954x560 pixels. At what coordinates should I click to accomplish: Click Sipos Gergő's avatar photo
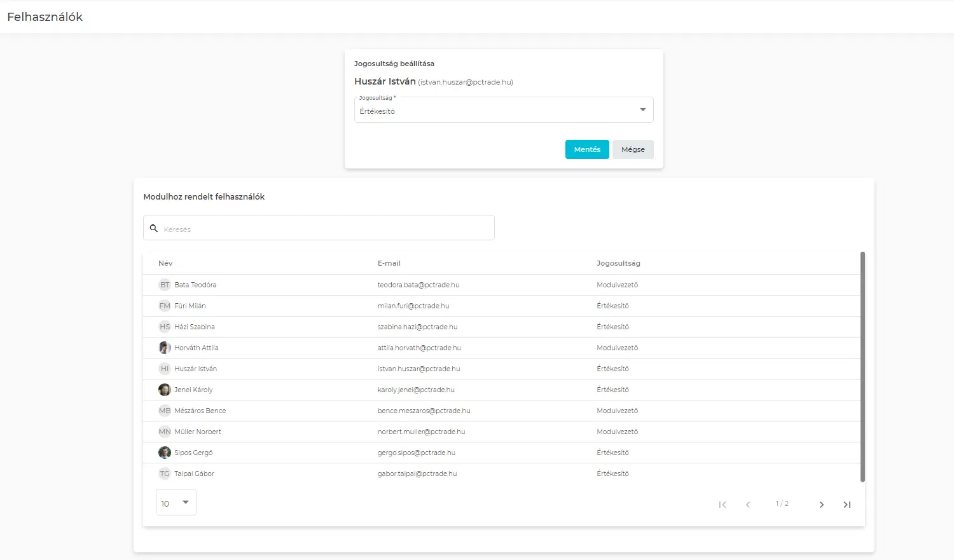tap(165, 453)
